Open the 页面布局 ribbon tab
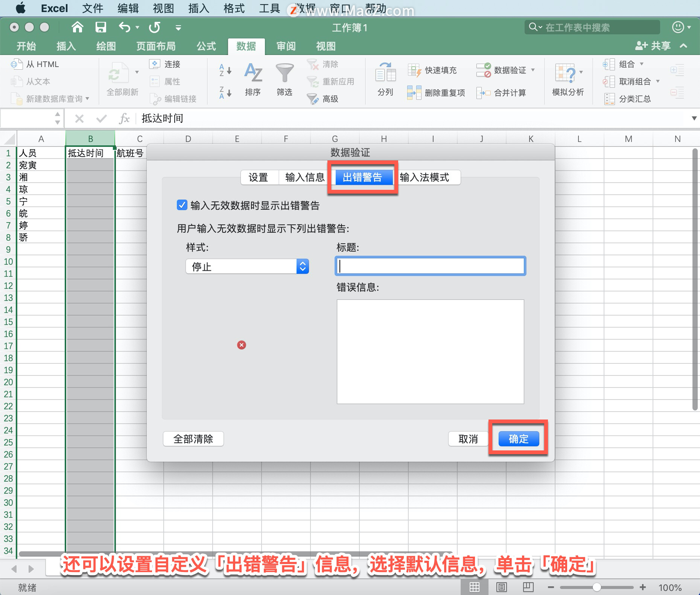Image resolution: width=700 pixels, height=595 pixels. pos(156,46)
